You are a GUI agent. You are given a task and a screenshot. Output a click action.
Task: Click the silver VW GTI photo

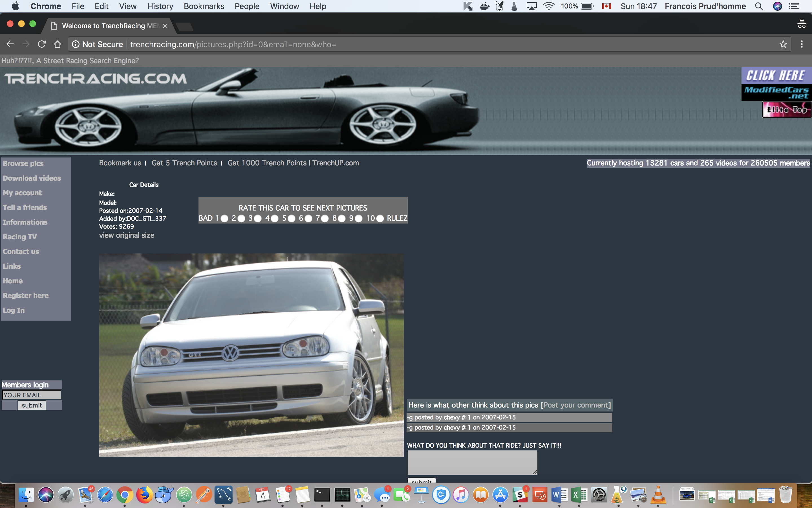[x=251, y=355]
